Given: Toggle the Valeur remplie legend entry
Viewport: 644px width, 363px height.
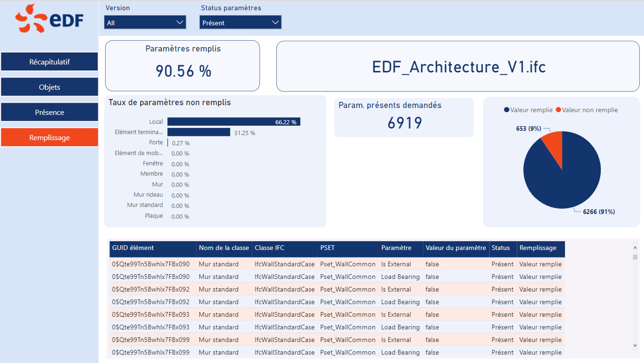Looking at the screenshot, I should [528, 110].
